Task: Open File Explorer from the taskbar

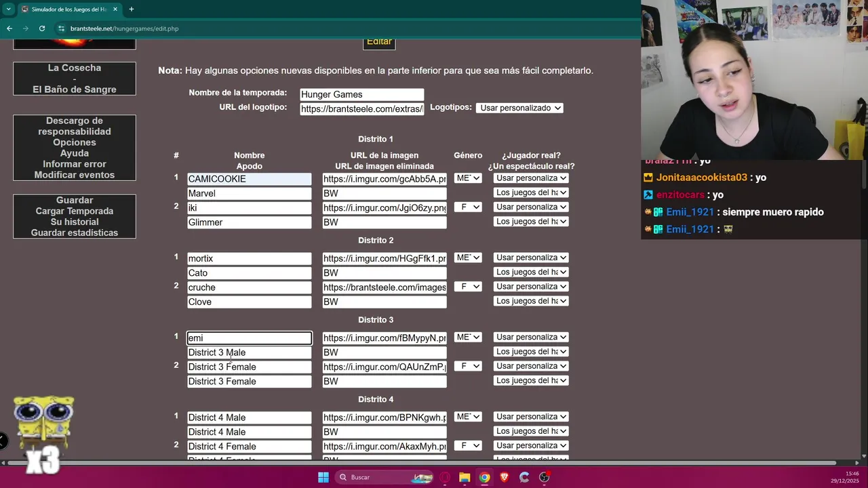Action: pyautogui.click(x=465, y=477)
